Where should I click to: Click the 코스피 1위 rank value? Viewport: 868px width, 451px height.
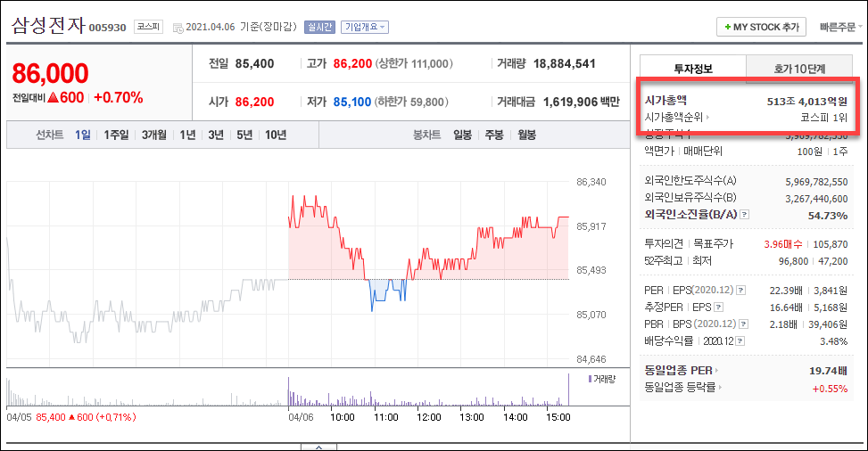(823, 118)
